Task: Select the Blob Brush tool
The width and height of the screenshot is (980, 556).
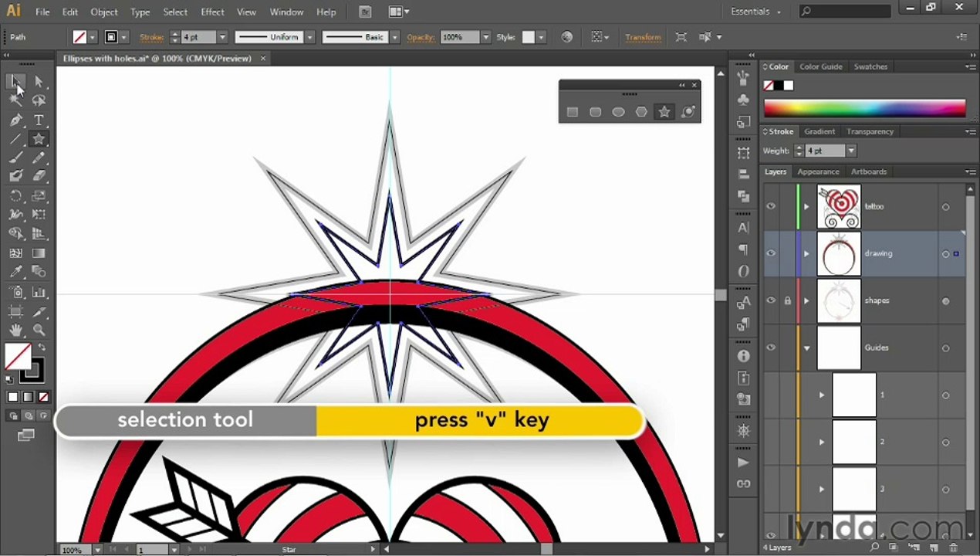Action: [x=15, y=176]
